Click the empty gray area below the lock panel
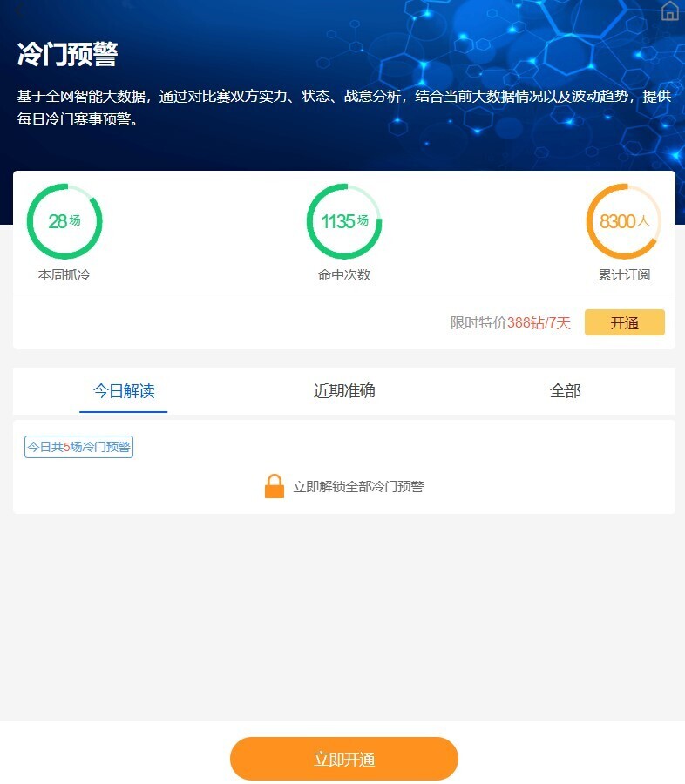Image resolution: width=685 pixels, height=784 pixels. click(342, 618)
